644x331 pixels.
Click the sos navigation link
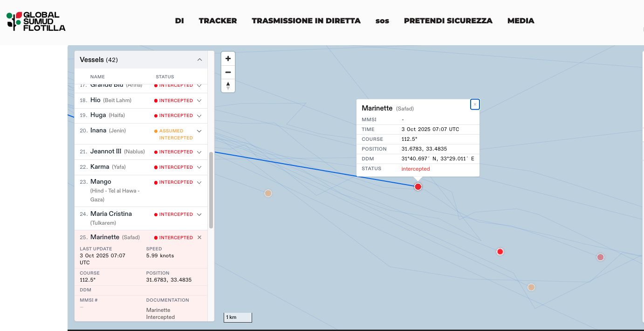coord(382,21)
